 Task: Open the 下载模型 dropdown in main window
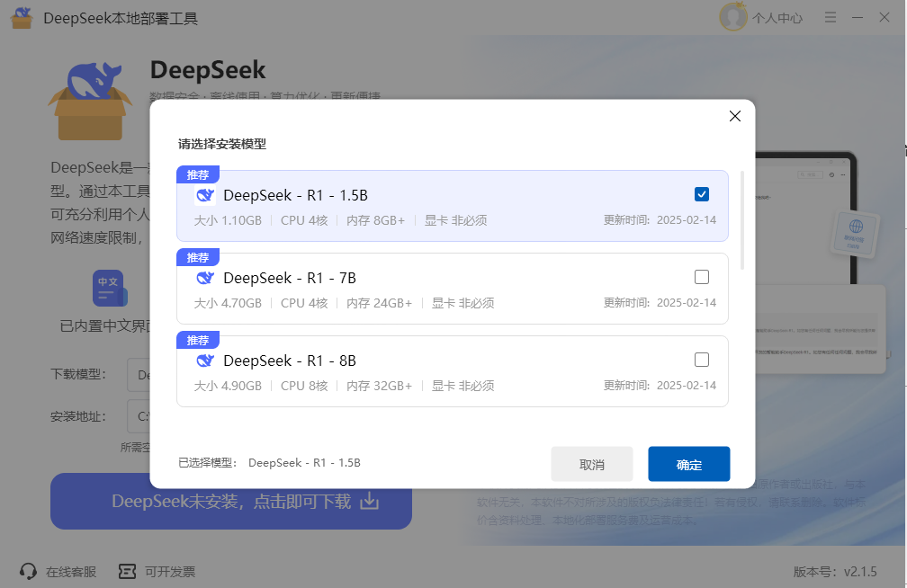click(x=139, y=375)
